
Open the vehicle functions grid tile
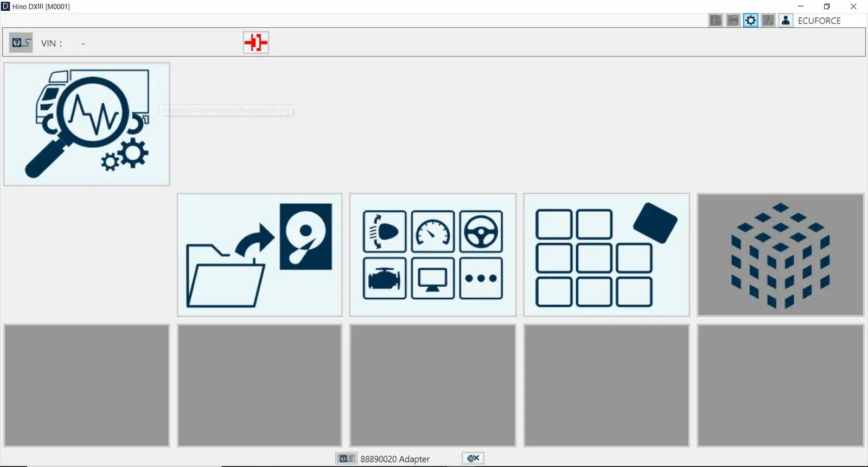point(433,255)
